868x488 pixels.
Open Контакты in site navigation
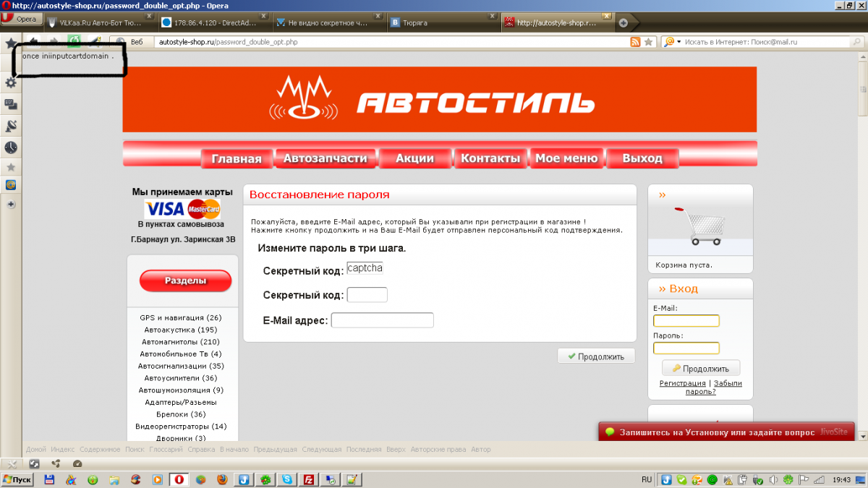[490, 158]
